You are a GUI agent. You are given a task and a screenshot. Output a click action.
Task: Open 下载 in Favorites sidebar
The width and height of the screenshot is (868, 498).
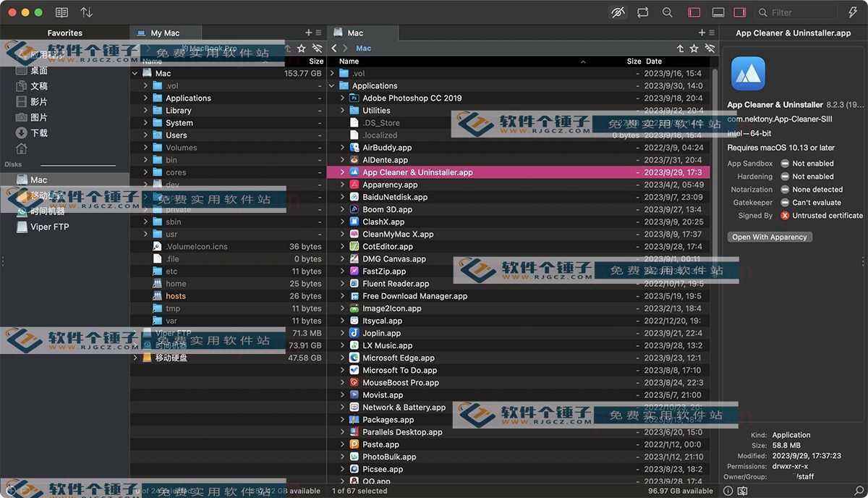pos(39,132)
